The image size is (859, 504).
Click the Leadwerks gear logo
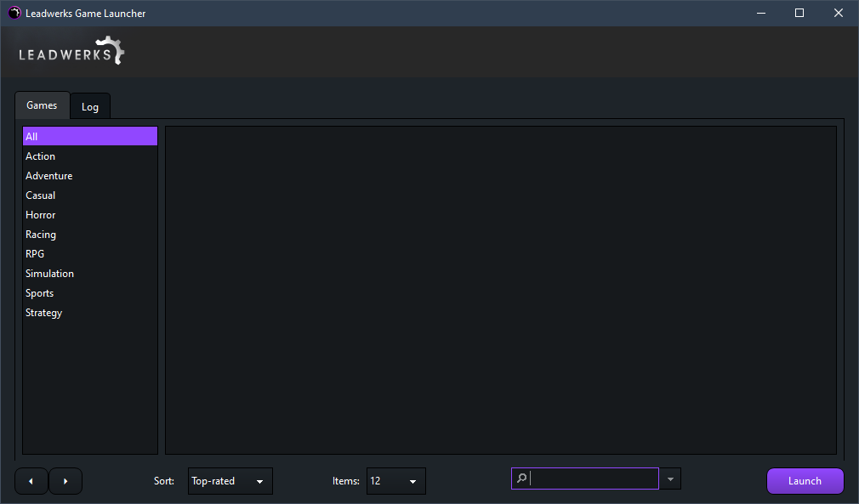[x=72, y=51]
